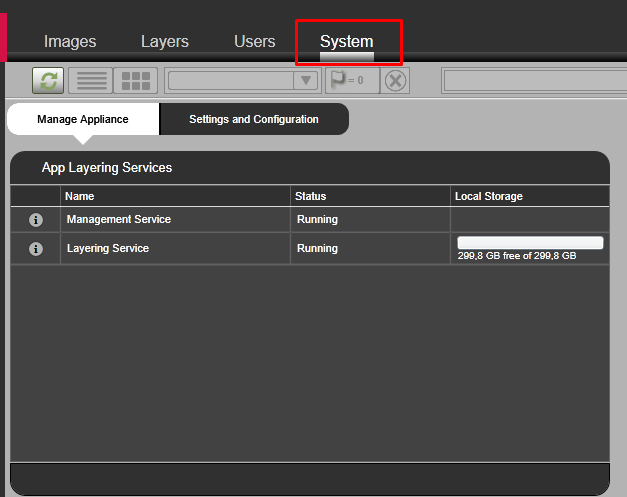Select the Layering Service row name

pos(108,248)
